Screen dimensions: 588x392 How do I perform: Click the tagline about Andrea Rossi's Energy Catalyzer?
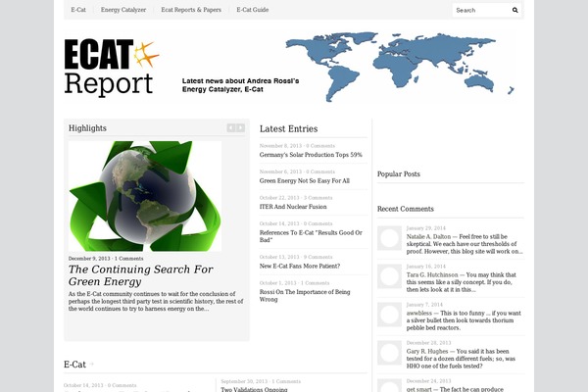coord(240,85)
